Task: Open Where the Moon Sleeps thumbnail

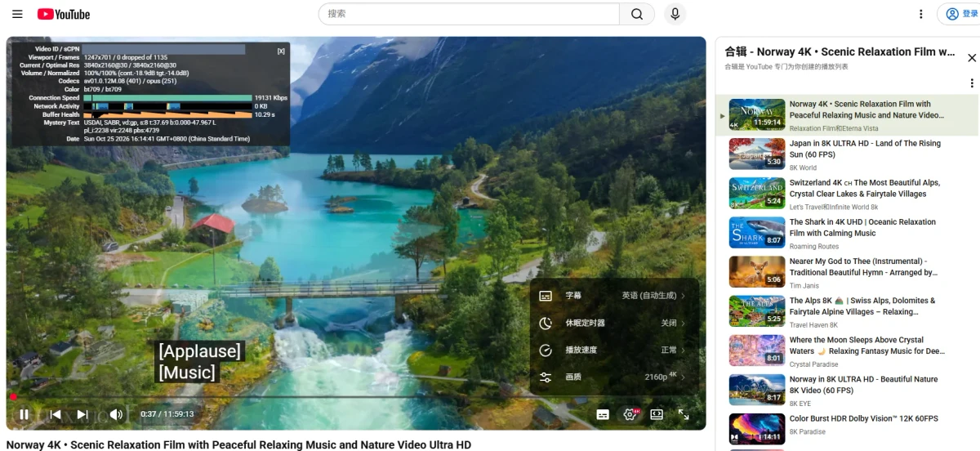Action: pyautogui.click(x=756, y=350)
